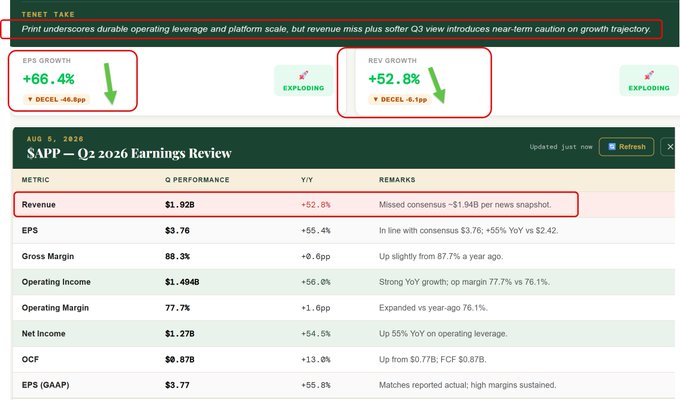Click the +1.6pp Y/Y cell

pyautogui.click(x=316, y=308)
